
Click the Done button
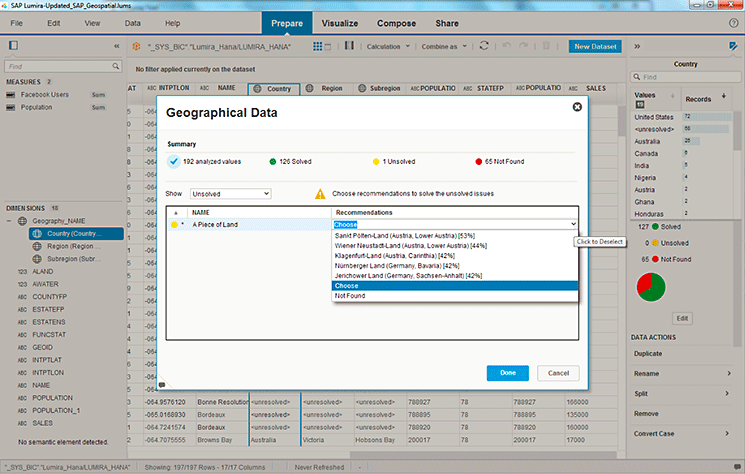tap(507, 373)
